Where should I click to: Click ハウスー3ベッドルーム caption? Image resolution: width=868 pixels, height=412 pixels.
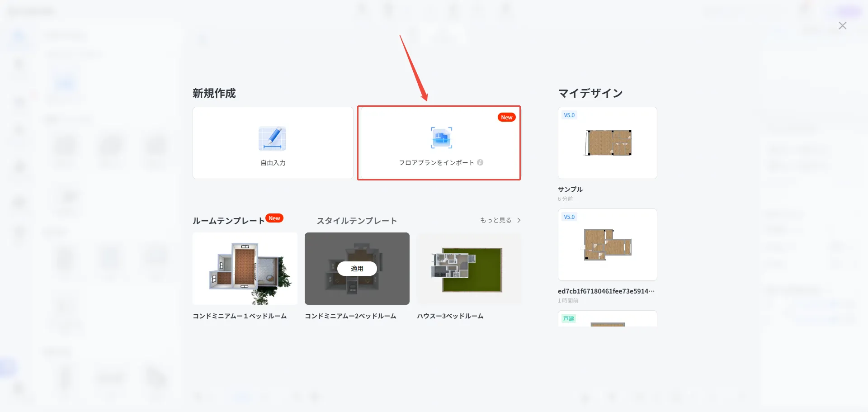pyautogui.click(x=450, y=316)
